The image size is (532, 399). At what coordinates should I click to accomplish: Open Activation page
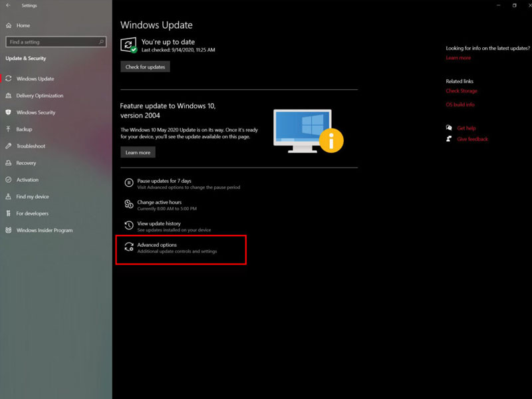27,180
